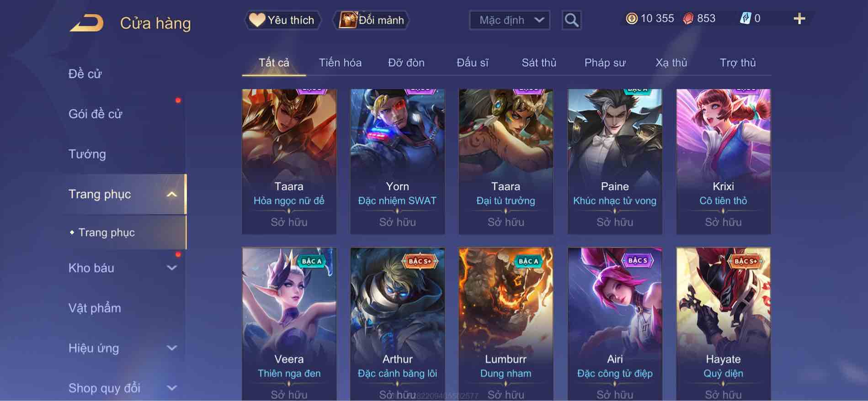This screenshot has width=868, height=401.
Task: Expand the Shop quy đổi section
Action: pyautogui.click(x=171, y=388)
